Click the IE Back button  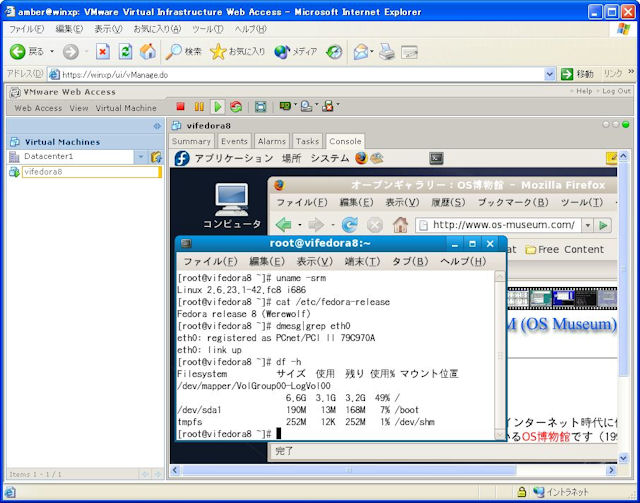pos(26,52)
